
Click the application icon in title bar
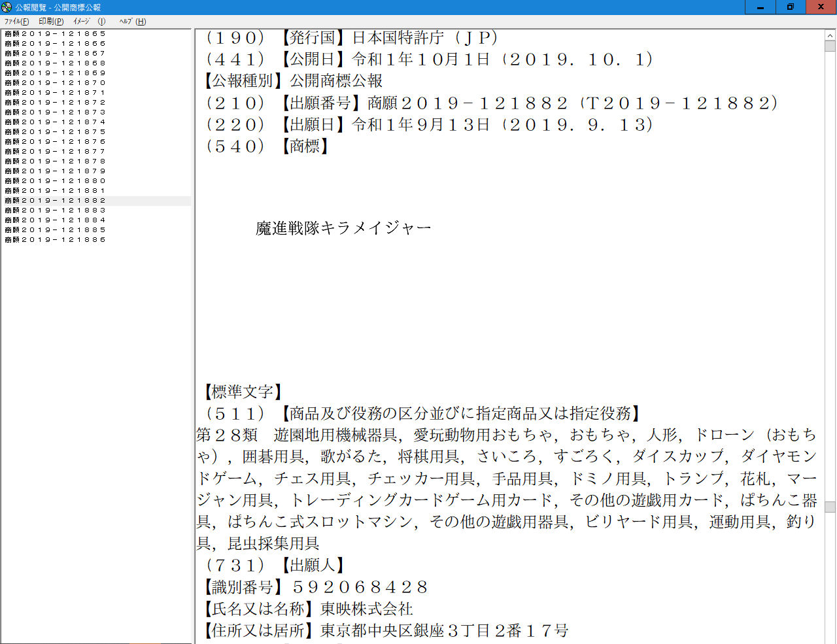[7, 7]
